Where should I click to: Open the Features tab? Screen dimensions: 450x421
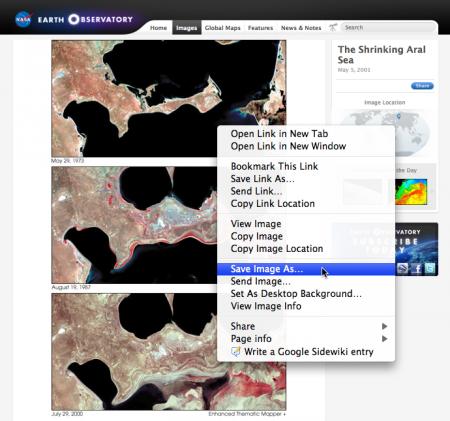pos(260,28)
